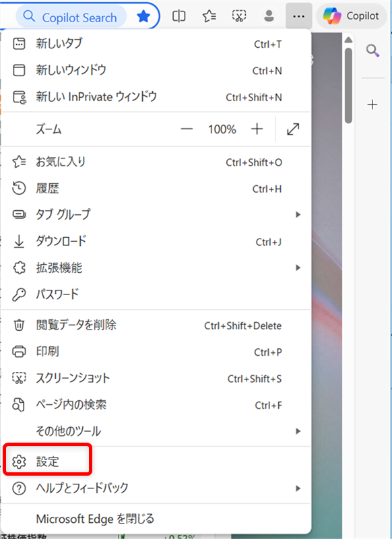Click the scissors icon beside スクリーンショット
The width and height of the screenshot is (392, 539).
click(x=19, y=378)
